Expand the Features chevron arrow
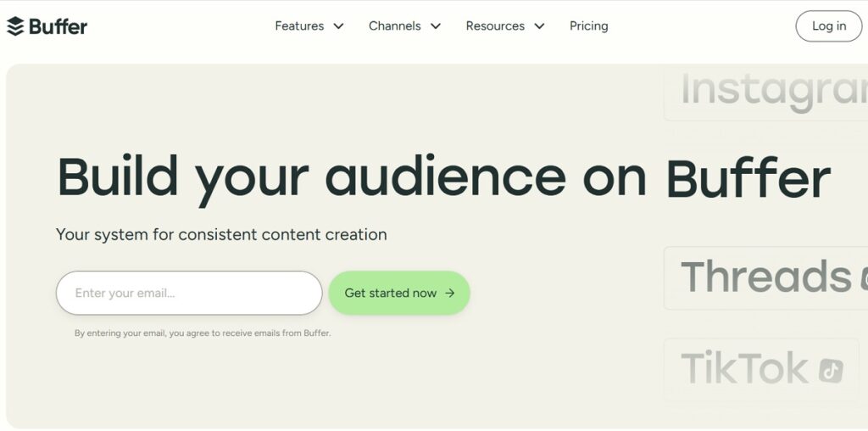The image size is (868, 431). click(338, 26)
